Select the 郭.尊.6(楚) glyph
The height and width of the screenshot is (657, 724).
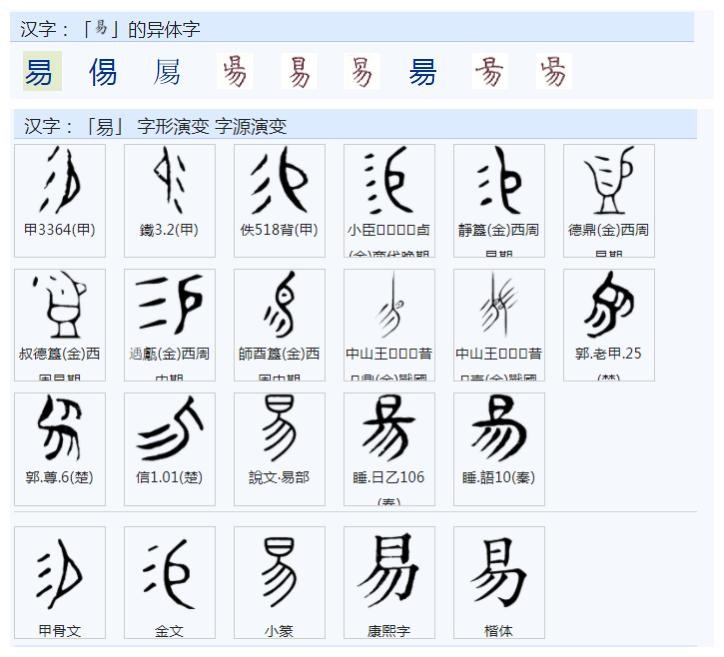59,430
